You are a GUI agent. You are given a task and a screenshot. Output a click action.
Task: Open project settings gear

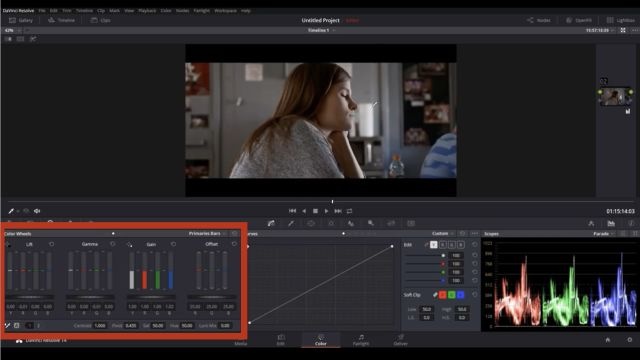coord(630,340)
